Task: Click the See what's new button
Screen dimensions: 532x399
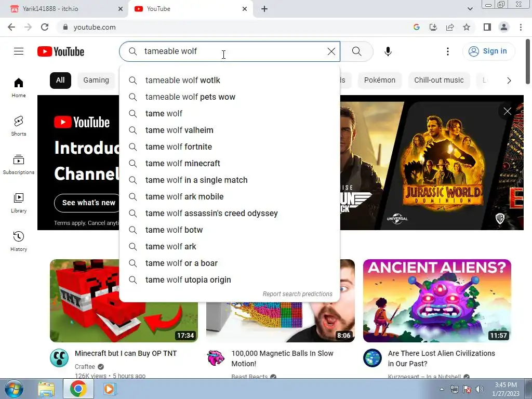Action: click(x=88, y=203)
